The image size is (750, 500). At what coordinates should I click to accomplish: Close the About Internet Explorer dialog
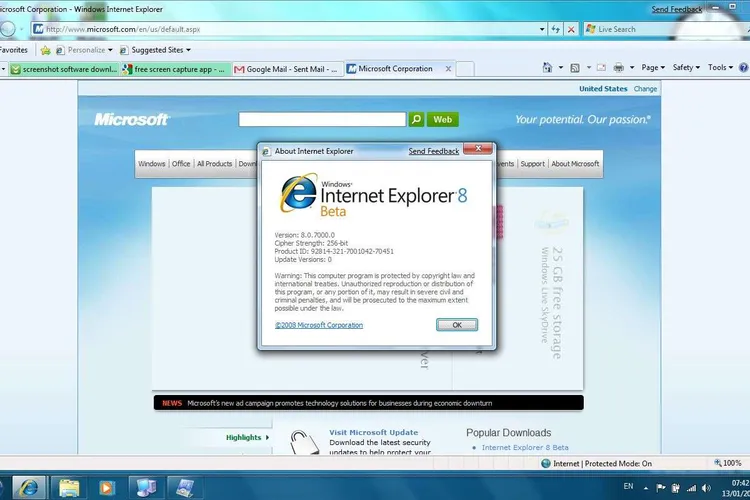point(478,149)
